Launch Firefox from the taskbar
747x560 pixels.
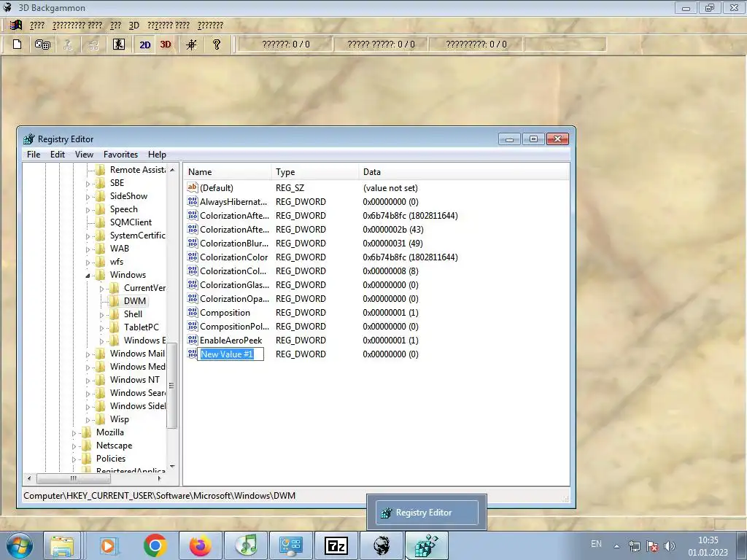[200, 545]
